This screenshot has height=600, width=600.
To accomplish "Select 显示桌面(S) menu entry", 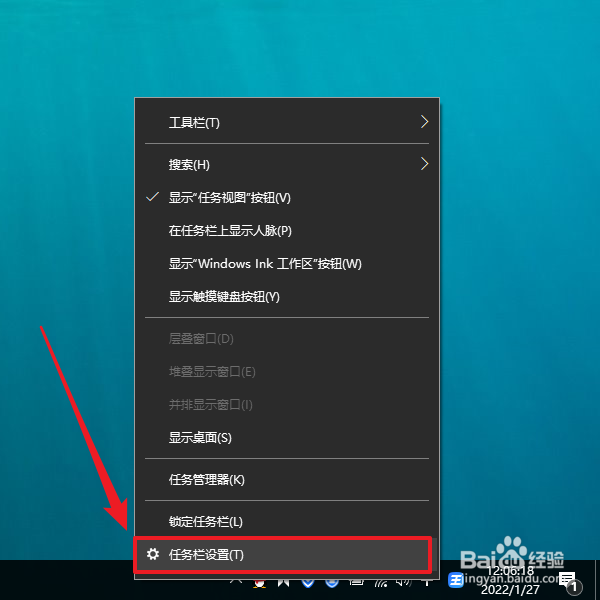I will tap(287, 437).
